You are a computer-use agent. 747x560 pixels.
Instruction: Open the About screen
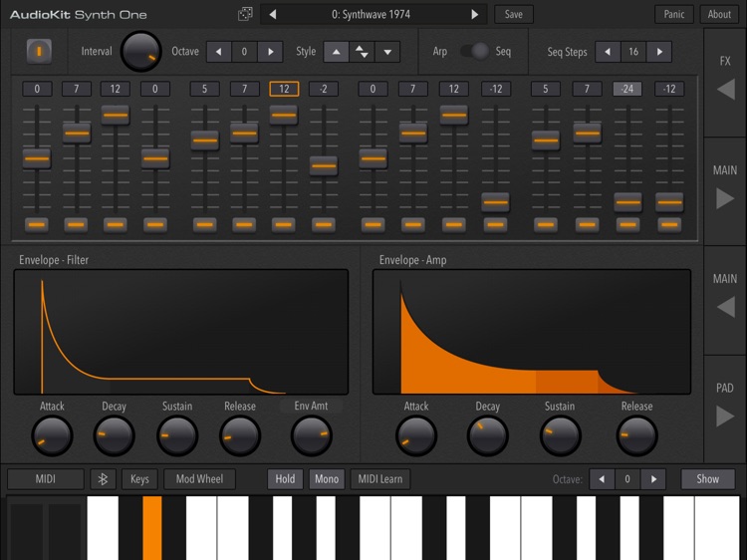719,14
